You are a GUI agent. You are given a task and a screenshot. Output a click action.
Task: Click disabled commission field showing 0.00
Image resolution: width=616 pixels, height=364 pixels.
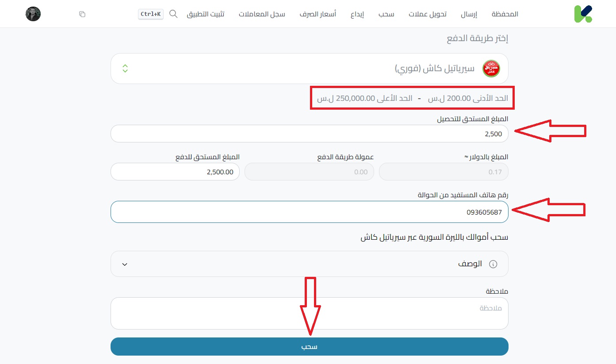click(310, 172)
